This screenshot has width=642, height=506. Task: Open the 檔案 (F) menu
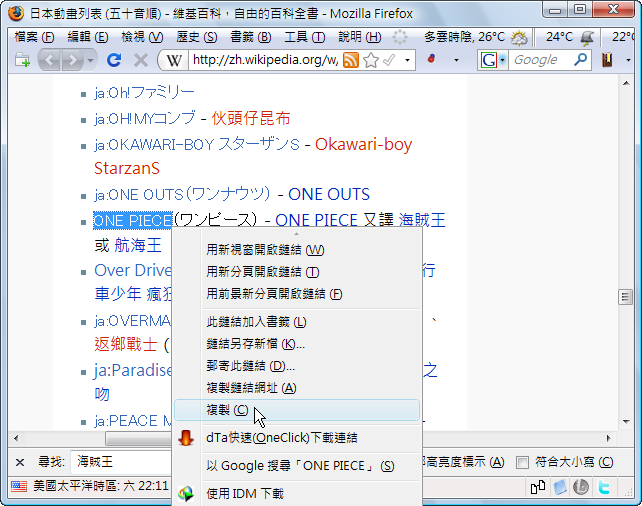click(x=34, y=38)
